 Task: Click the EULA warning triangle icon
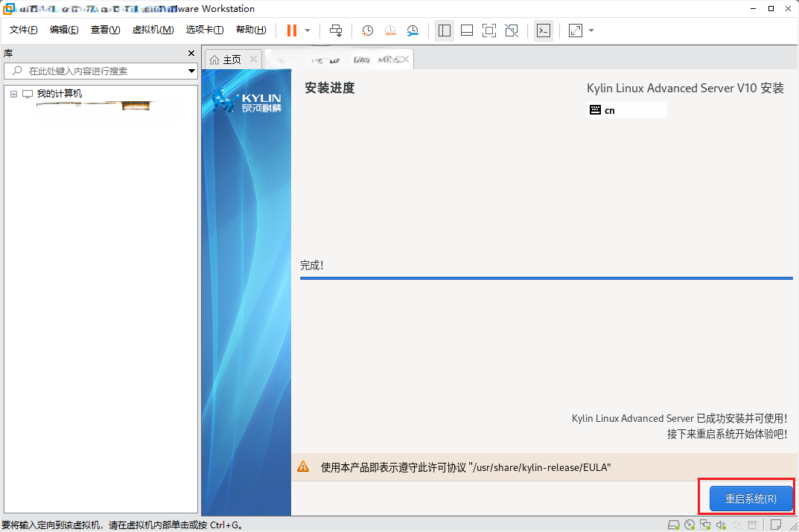click(303, 467)
